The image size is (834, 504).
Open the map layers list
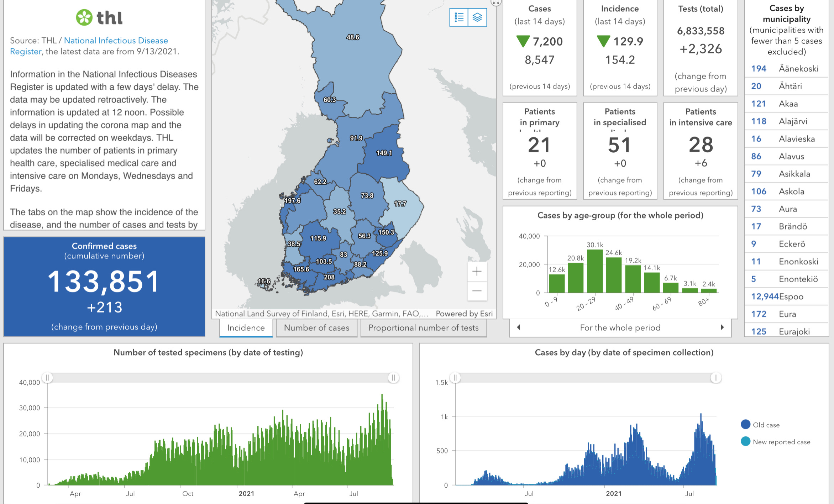tap(477, 17)
